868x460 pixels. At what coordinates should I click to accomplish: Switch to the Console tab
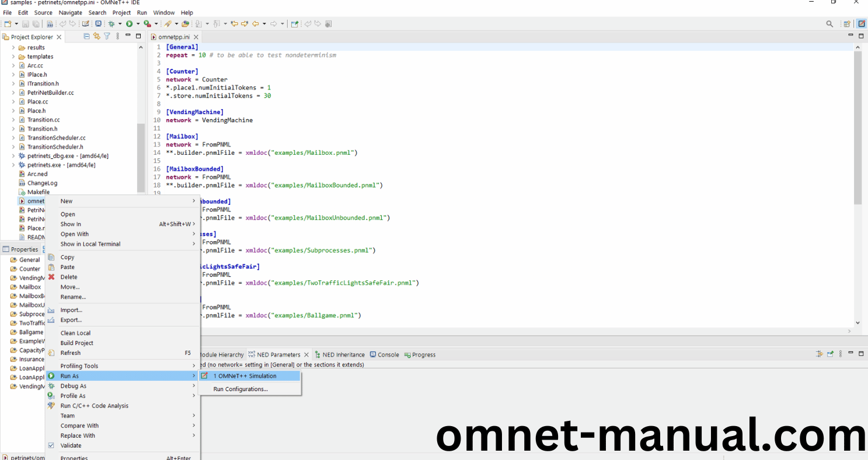388,354
